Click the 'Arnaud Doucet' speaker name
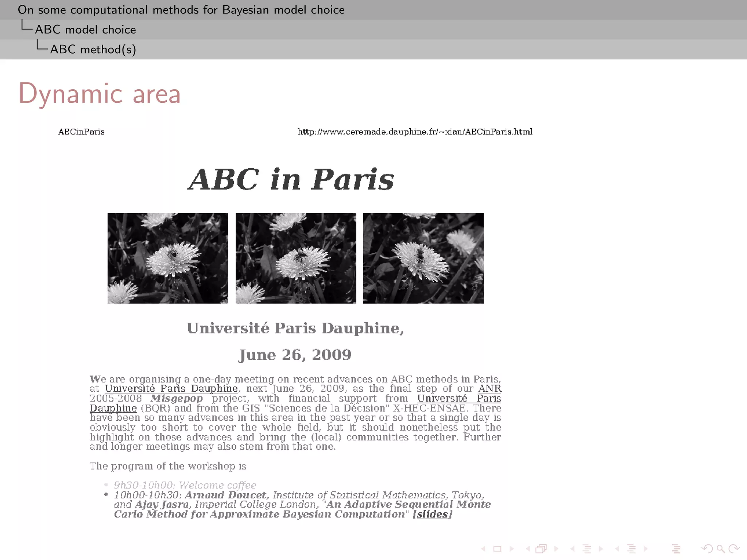This screenshot has width=747, height=560. 225,495
